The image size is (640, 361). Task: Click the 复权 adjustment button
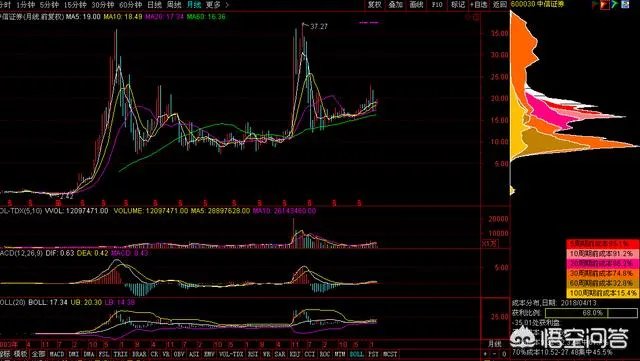tap(374, 4)
